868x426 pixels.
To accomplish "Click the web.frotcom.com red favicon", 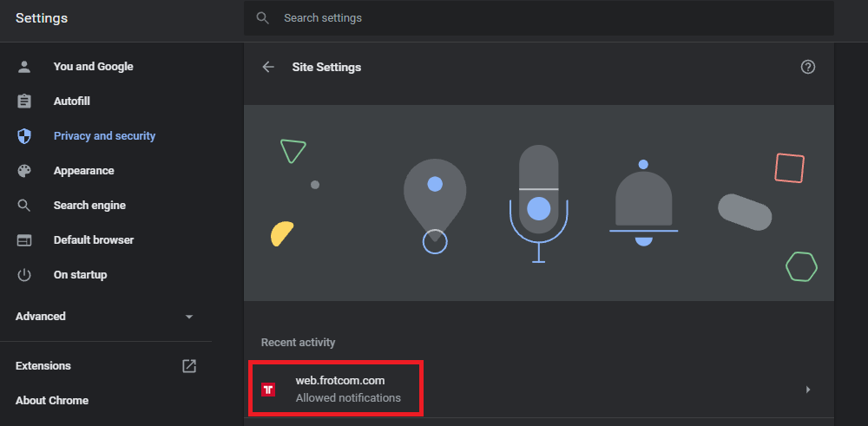I will click(x=269, y=390).
